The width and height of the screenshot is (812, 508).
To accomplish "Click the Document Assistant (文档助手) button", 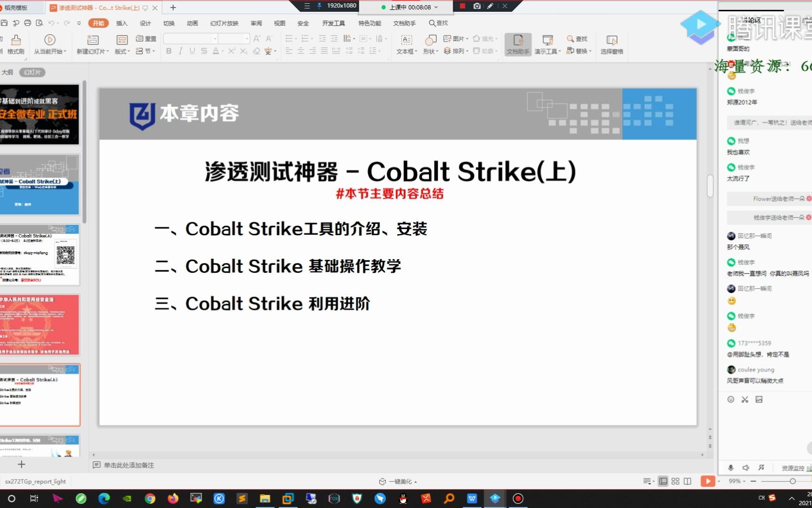I will click(518, 44).
